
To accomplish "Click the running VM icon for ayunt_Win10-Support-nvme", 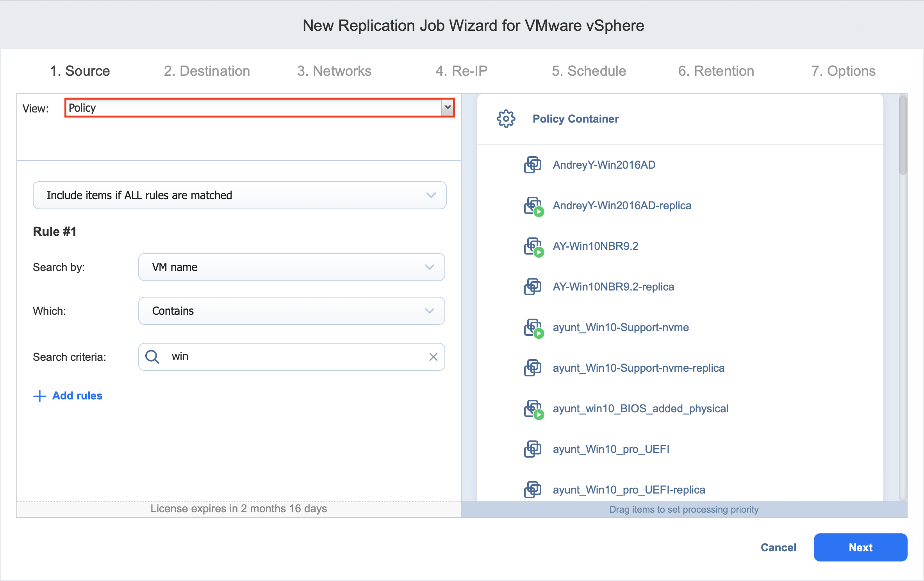I will (x=533, y=328).
